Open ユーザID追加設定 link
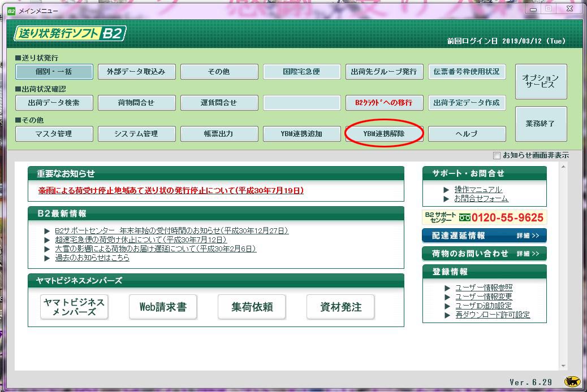The height and width of the screenshot is (392, 587). [484, 306]
